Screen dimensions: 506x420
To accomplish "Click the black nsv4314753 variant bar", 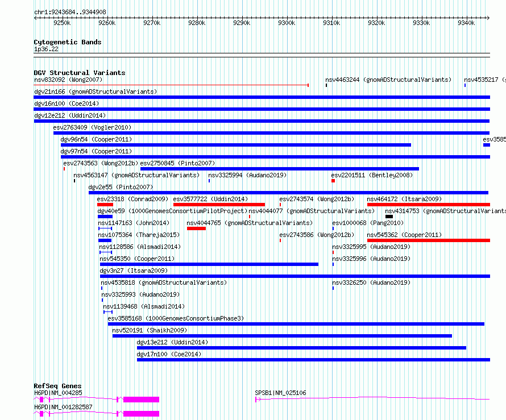I will [389, 217].
